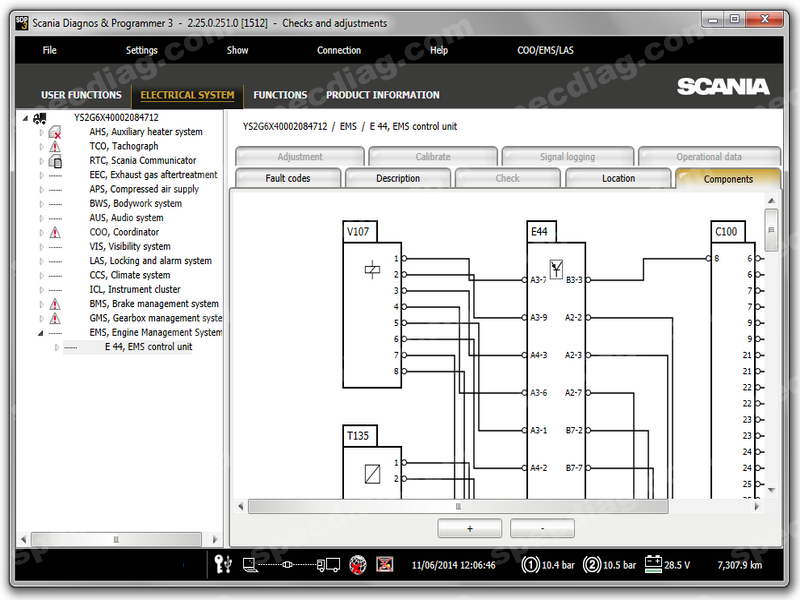Click the TCO Tachograph warning triangle
Viewport: 800px width, 600px height.
[x=55, y=147]
